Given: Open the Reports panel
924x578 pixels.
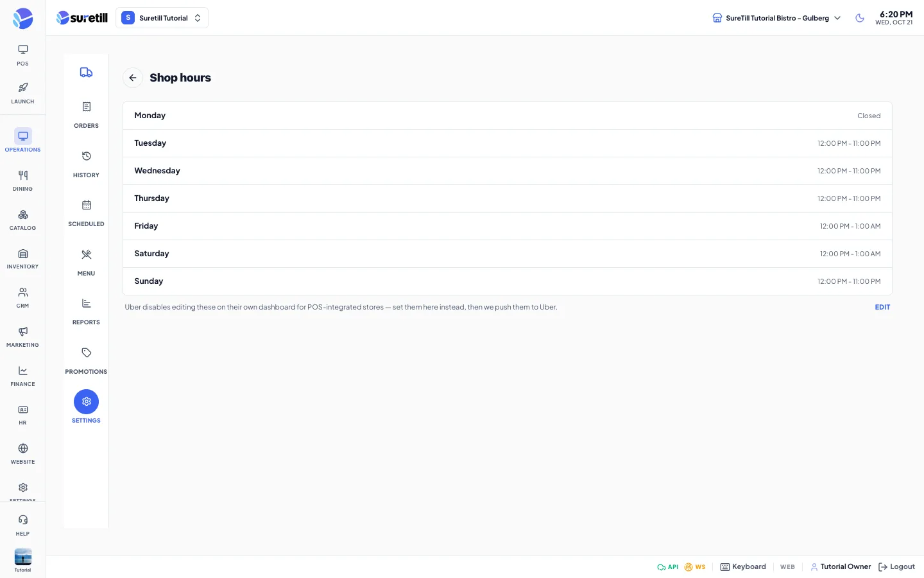Looking at the screenshot, I should [x=86, y=311].
